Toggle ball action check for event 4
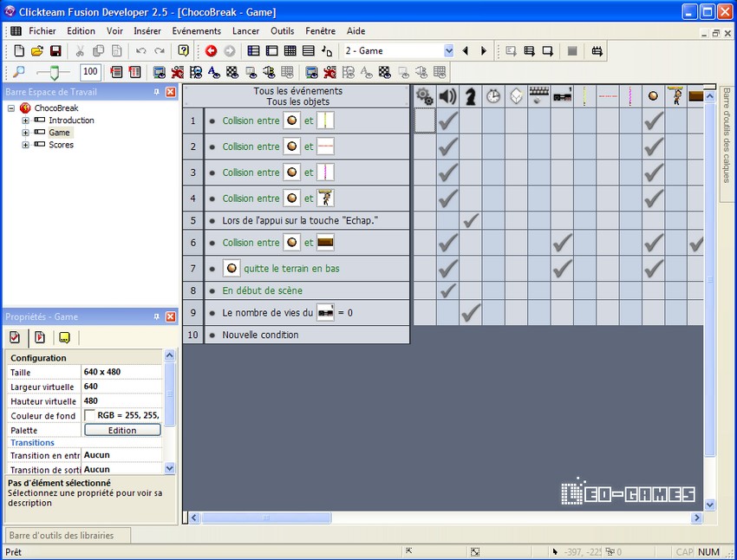This screenshot has width=737, height=560. point(654,199)
